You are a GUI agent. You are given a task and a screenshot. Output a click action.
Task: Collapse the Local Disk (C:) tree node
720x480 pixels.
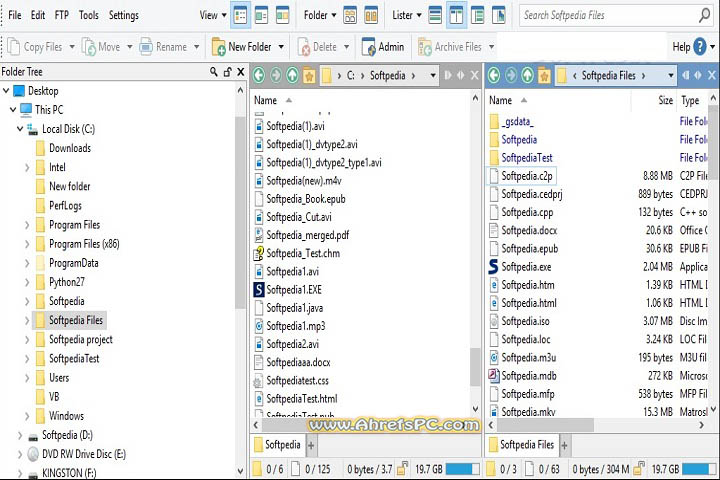click(x=20, y=129)
